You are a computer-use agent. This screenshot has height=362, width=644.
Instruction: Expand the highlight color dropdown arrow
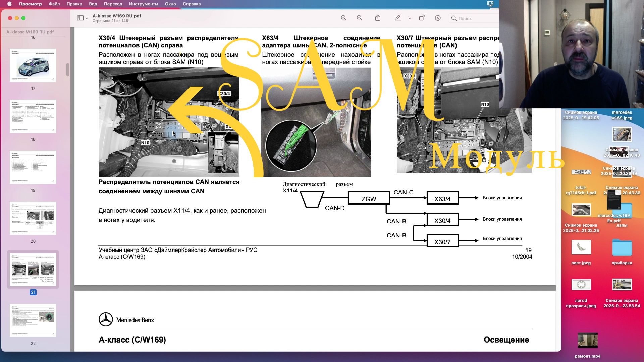[x=410, y=18]
